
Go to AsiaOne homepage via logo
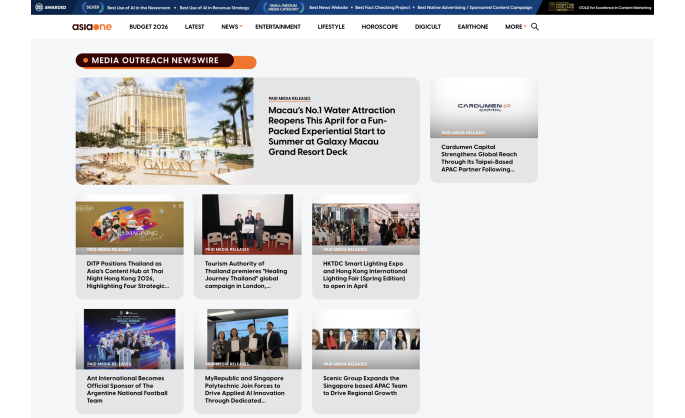92,27
